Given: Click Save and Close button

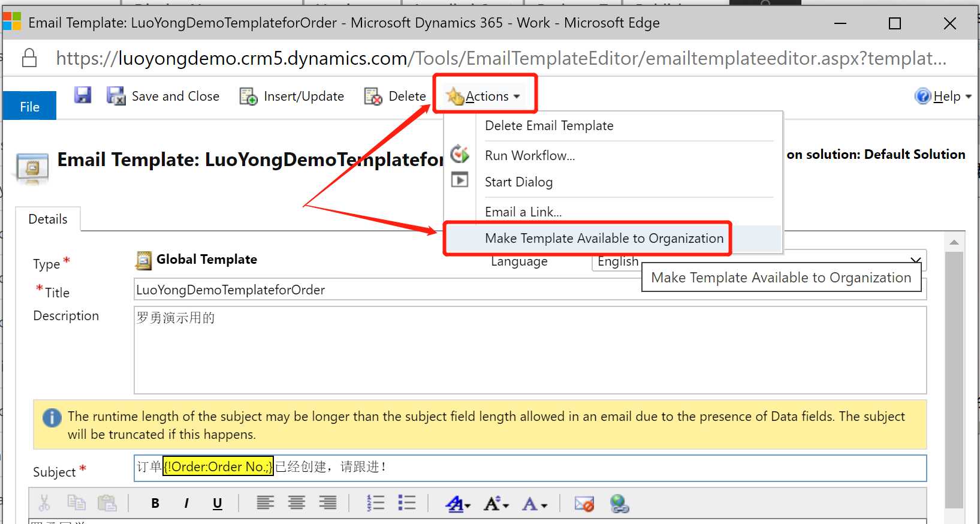Looking at the screenshot, I should point(163,96).
